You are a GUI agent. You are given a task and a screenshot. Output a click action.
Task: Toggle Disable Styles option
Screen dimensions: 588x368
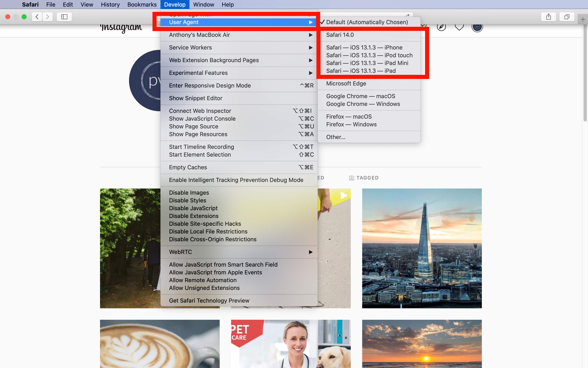tap(239, 200)
